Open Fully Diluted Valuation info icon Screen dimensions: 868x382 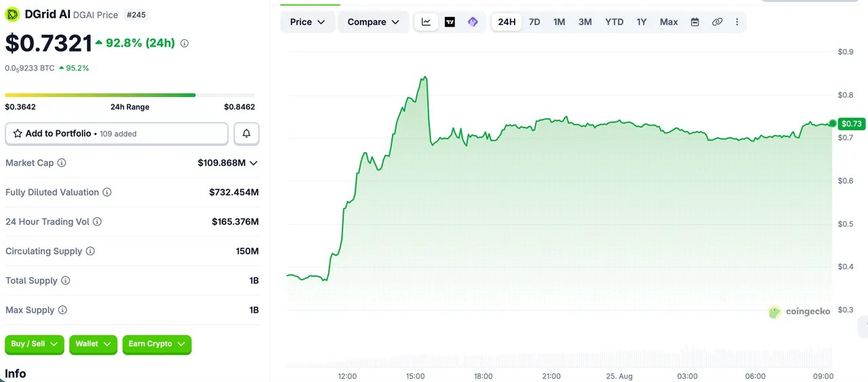107,192
